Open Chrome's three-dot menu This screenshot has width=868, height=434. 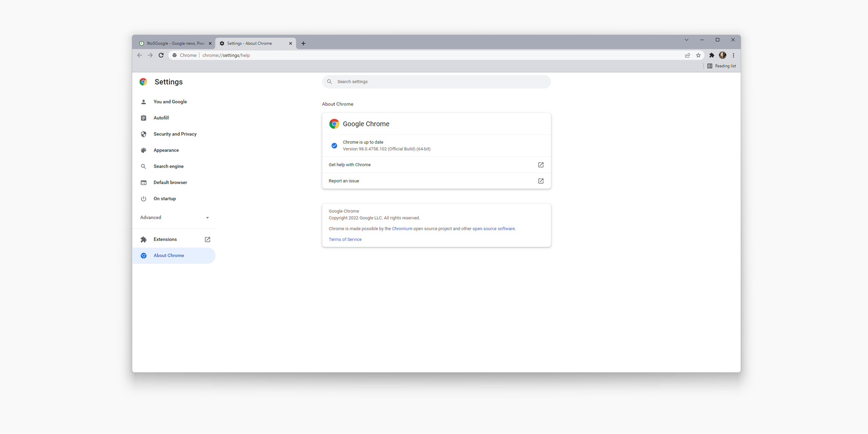coord(733,55)
